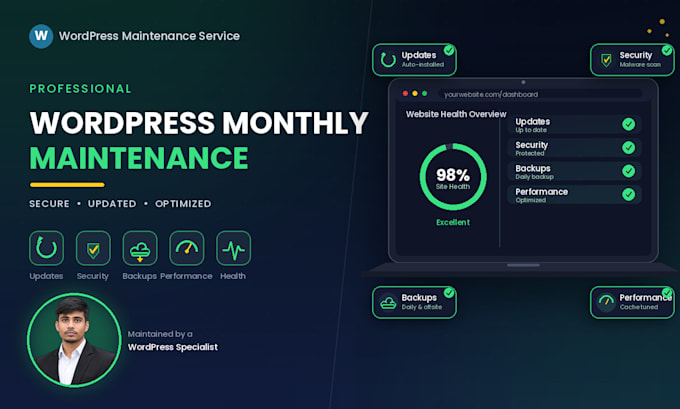Click the yourwebsite.com/dashboard address bar
The image size is (680, 409).
(x=540, y=94)
